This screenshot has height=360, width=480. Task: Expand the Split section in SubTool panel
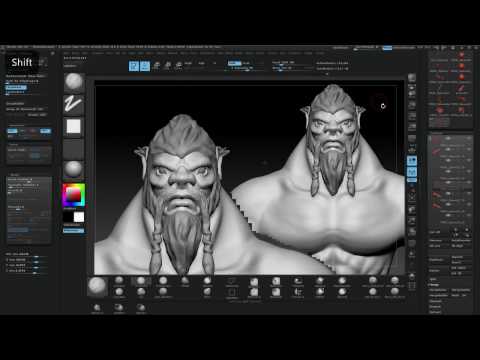tap(433, 280)
